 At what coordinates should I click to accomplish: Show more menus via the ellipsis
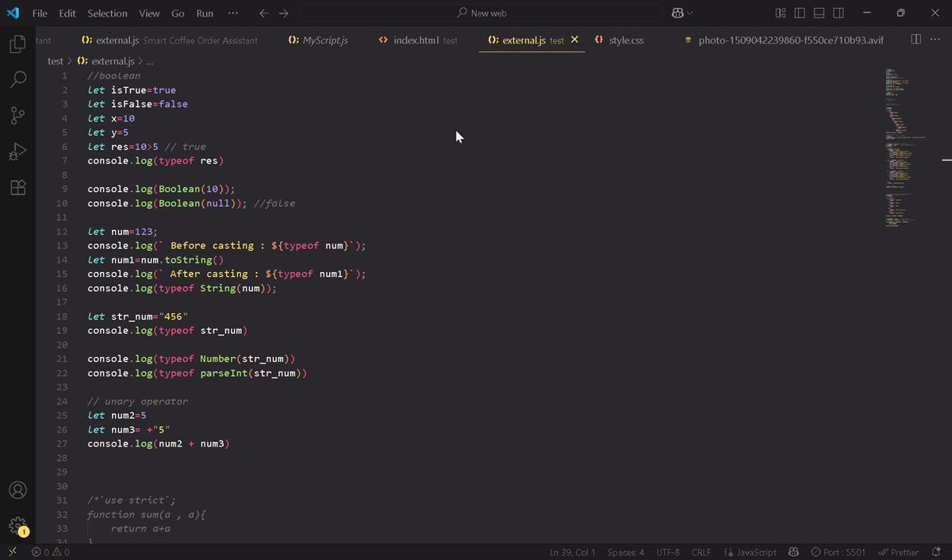tap(232, 13)
